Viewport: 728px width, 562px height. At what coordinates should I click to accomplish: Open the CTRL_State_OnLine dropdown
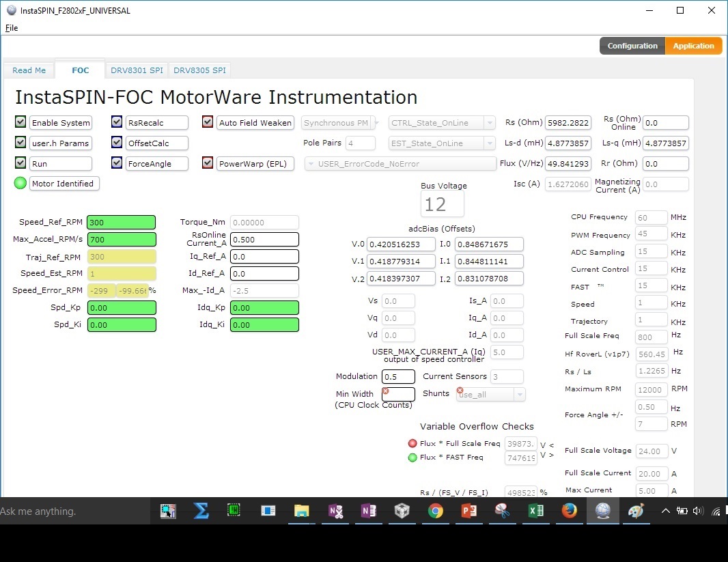pos(442,123)
